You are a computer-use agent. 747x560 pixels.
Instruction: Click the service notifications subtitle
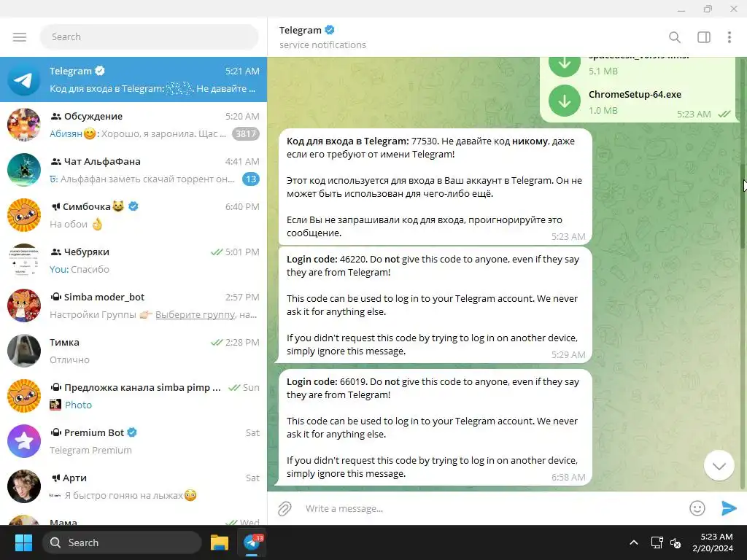click(x=322, y=44)
